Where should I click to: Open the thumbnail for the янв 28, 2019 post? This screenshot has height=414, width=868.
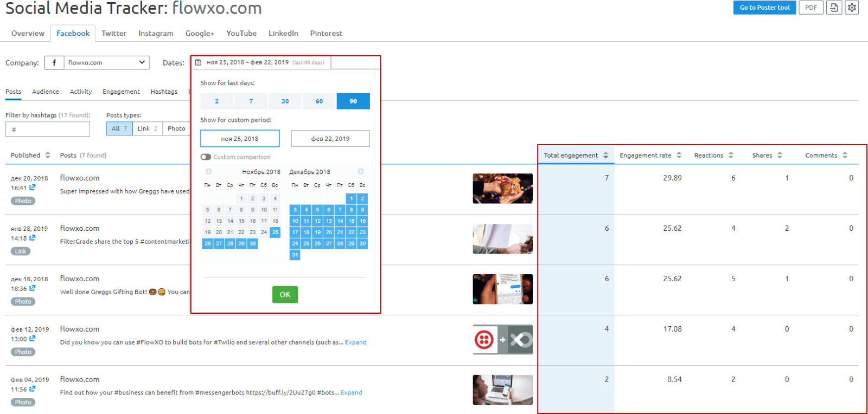(x=503, y=239)
